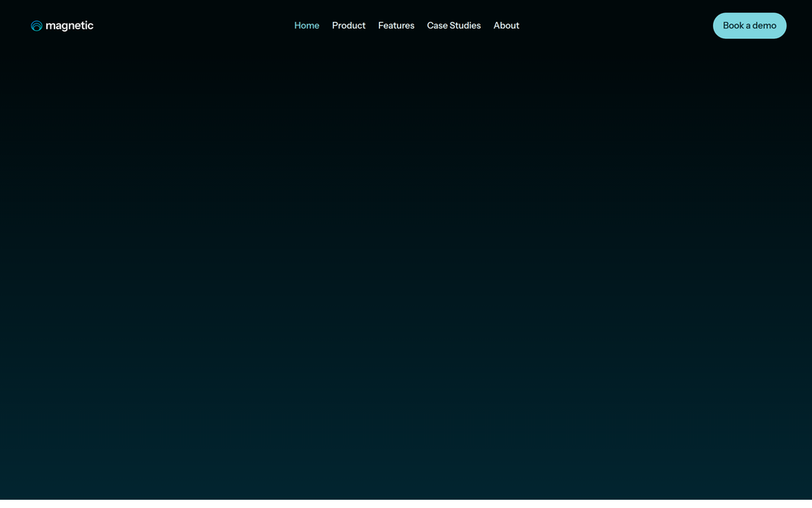Visit the Case Studies page
Screen dimensions: 812x508
454,25
